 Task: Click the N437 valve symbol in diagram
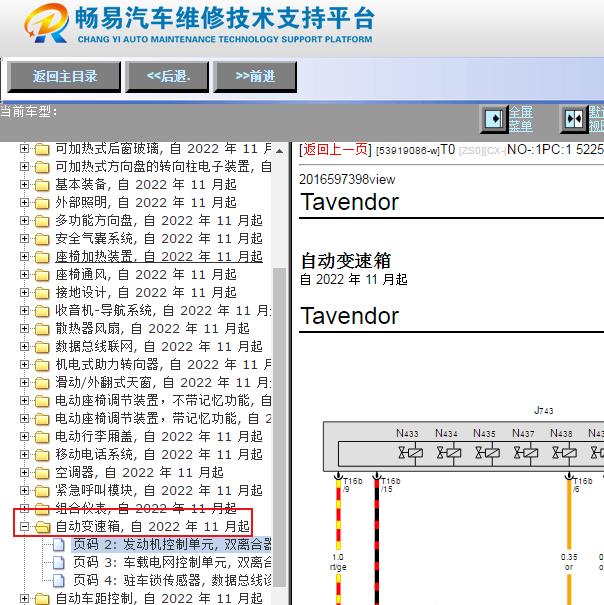(x=526, y=453)
